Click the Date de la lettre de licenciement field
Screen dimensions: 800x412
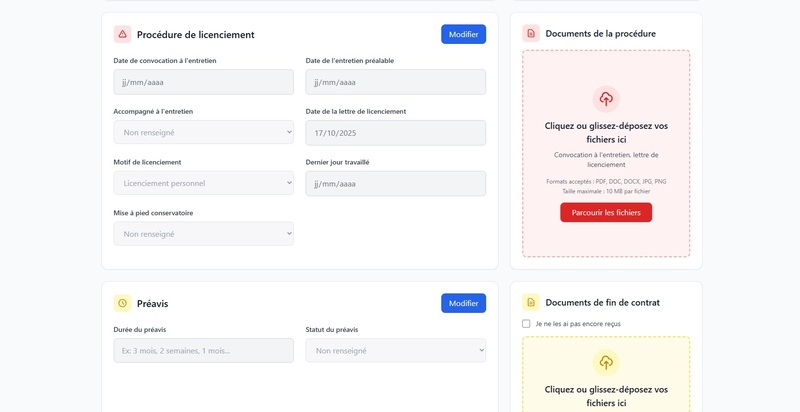point(395,132)
